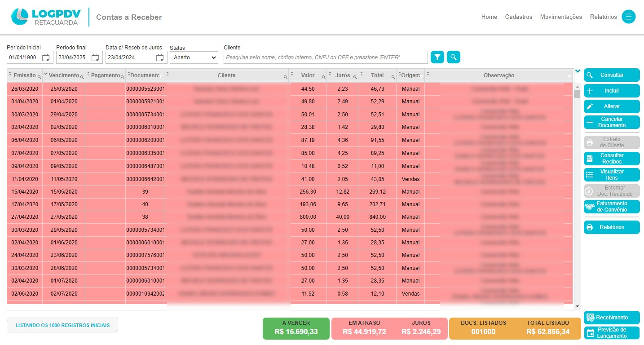644x345 pixels.
Task: Open the Movimentações menu
Action: click(560, 17)
